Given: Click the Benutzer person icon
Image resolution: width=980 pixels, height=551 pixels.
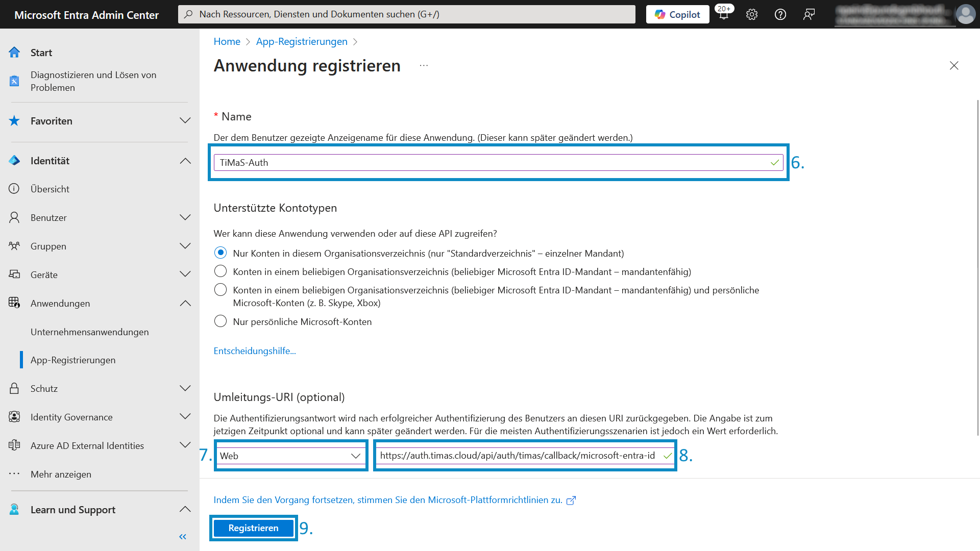Looking at the screenshot, I should [14, 217].
